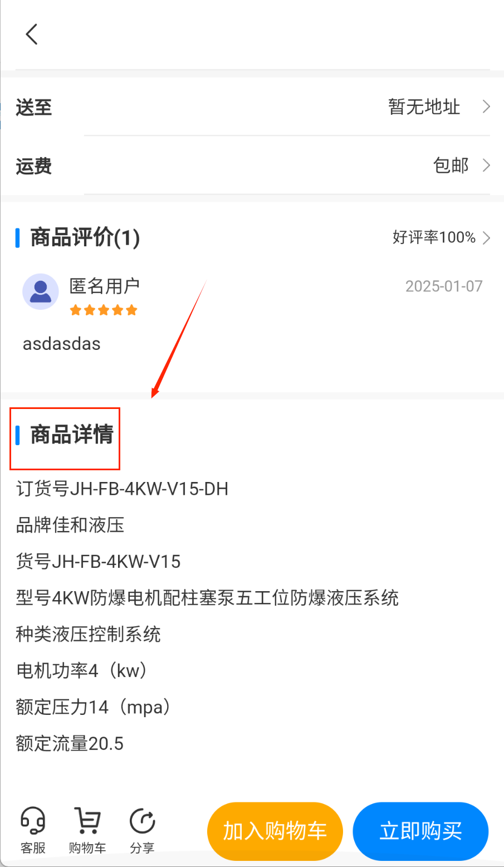This screenshot has width=504, height=867.
Task: Tap the share (分享) icon
Action: tap(142, 821)
